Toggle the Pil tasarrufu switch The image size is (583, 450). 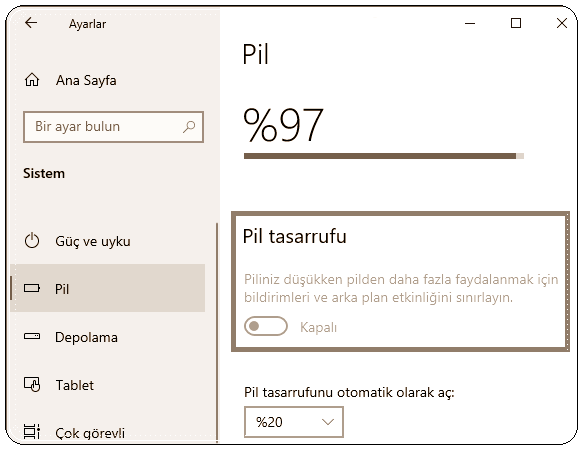coord(266,326)
